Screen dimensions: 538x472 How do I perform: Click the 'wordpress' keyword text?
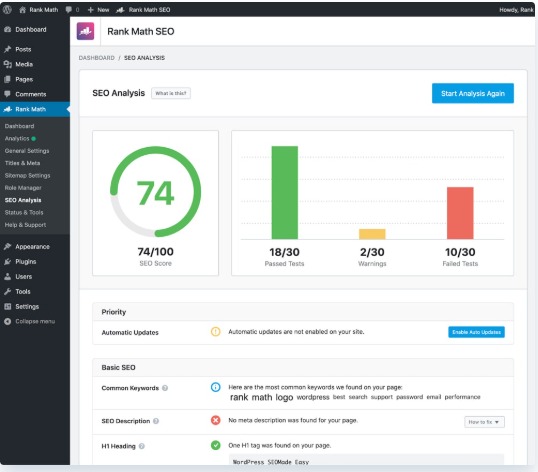click(313, 397)
